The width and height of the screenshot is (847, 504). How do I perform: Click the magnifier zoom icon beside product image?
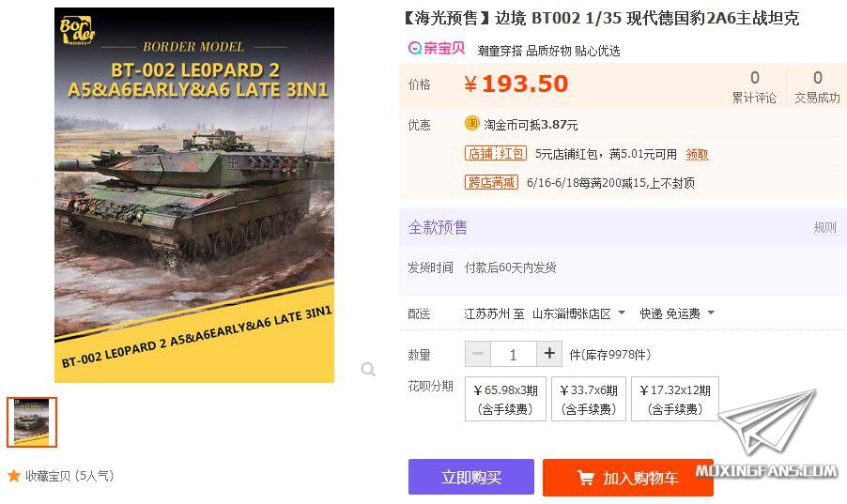pyautogui.click(x=368, y=370)
